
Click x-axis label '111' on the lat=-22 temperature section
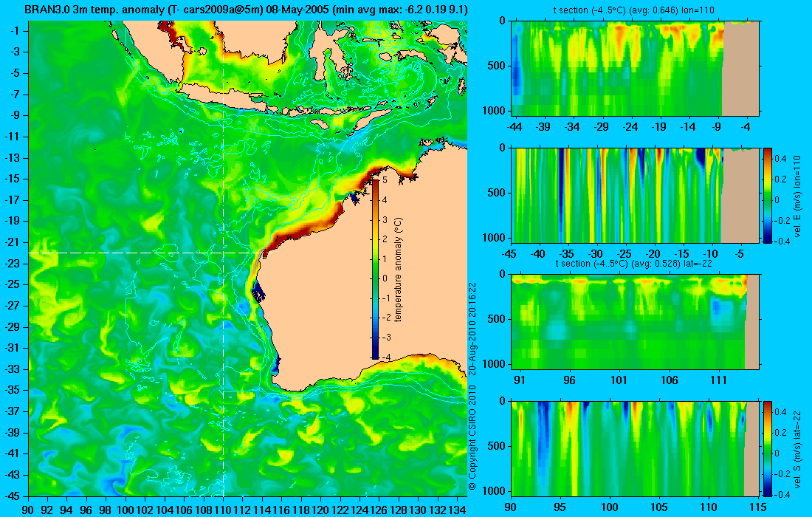pyautogui.click(x=719, y=380)
